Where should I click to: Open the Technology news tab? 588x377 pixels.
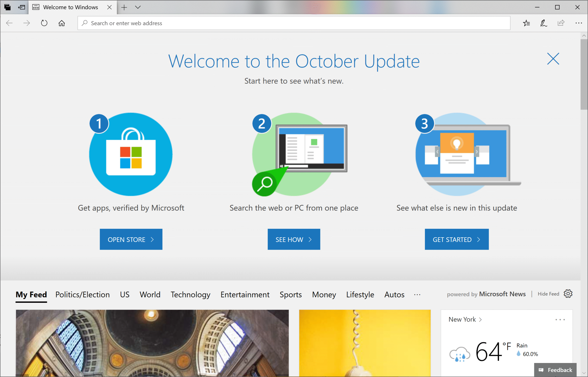[190, 295]
